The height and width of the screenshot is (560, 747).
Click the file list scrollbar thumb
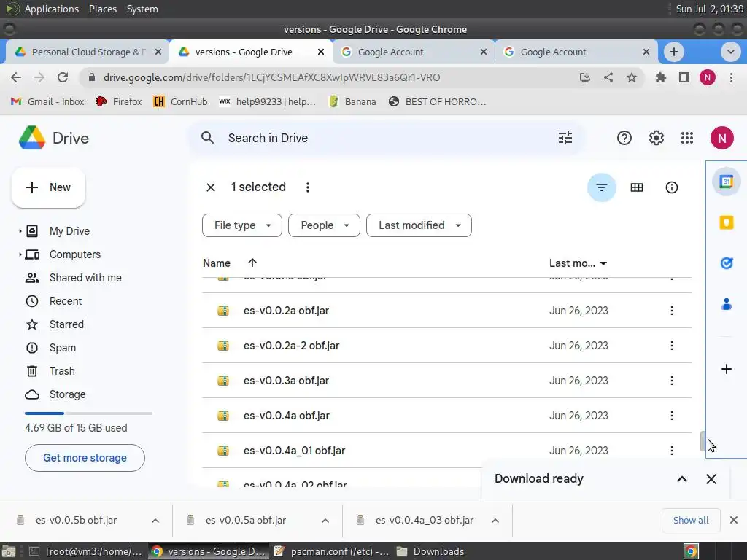[x=702, y=441]
